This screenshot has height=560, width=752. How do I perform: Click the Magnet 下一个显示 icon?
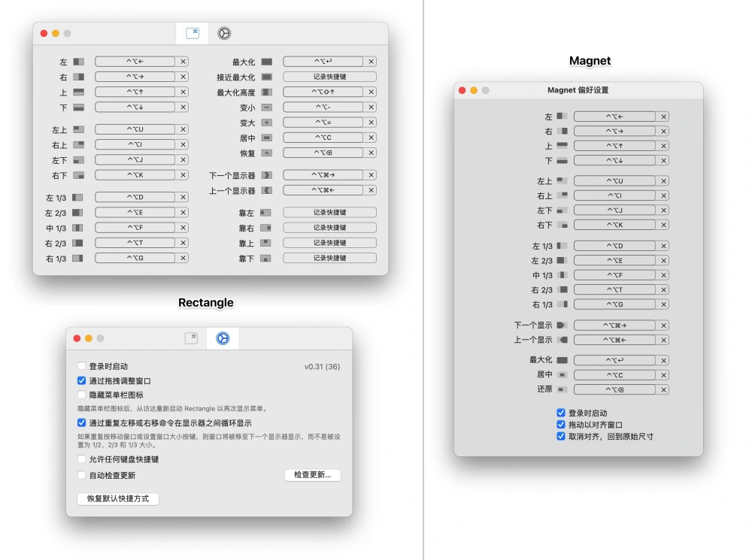tap(562, 325)
